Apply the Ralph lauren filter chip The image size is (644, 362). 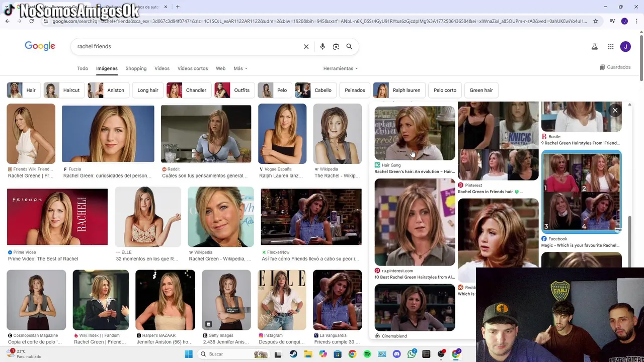(x=399, y=90)
